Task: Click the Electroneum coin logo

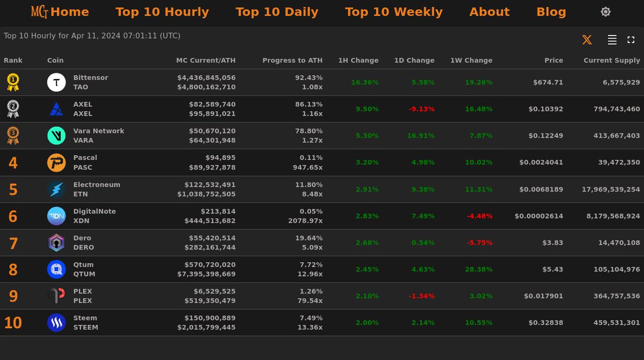Action: 56,189
